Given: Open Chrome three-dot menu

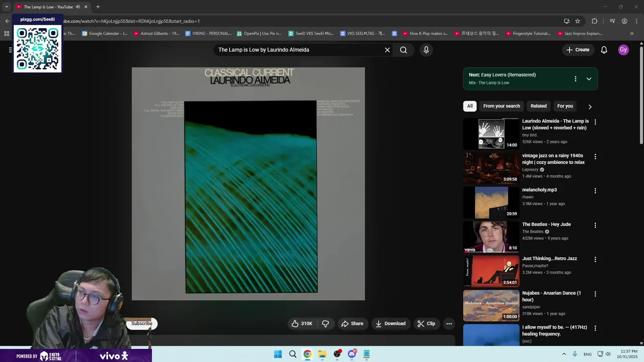Looking at the screenshot, I should [x=636, y=21].
